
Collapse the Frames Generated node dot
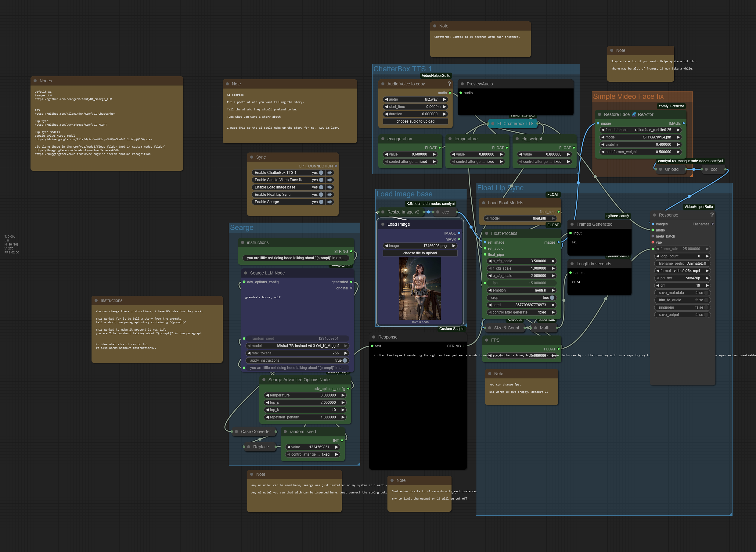point(572,224)
